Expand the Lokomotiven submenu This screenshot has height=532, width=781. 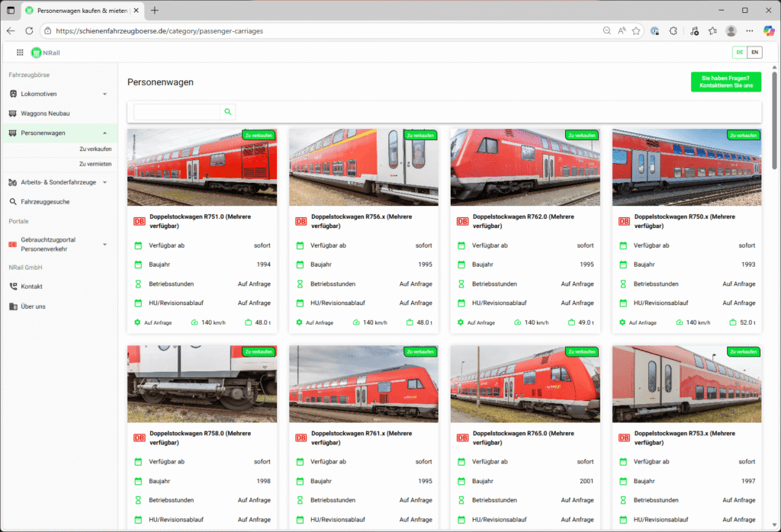(104, 94)
